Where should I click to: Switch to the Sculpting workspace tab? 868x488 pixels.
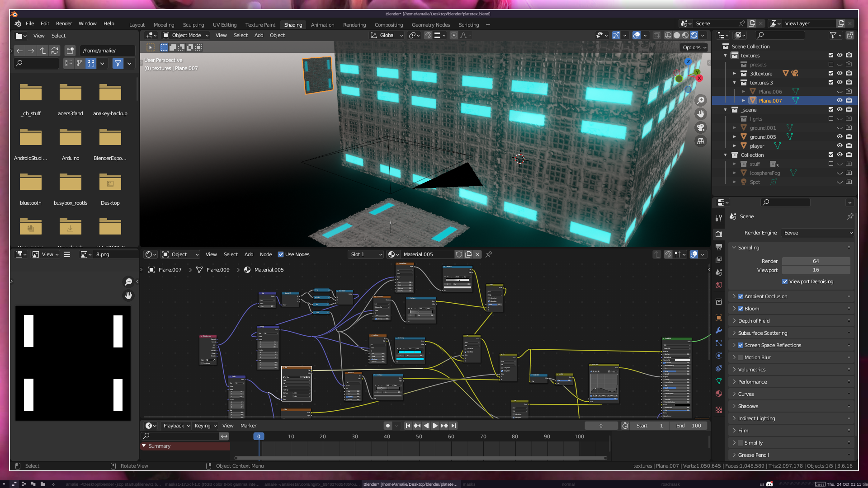pos(193,25)
